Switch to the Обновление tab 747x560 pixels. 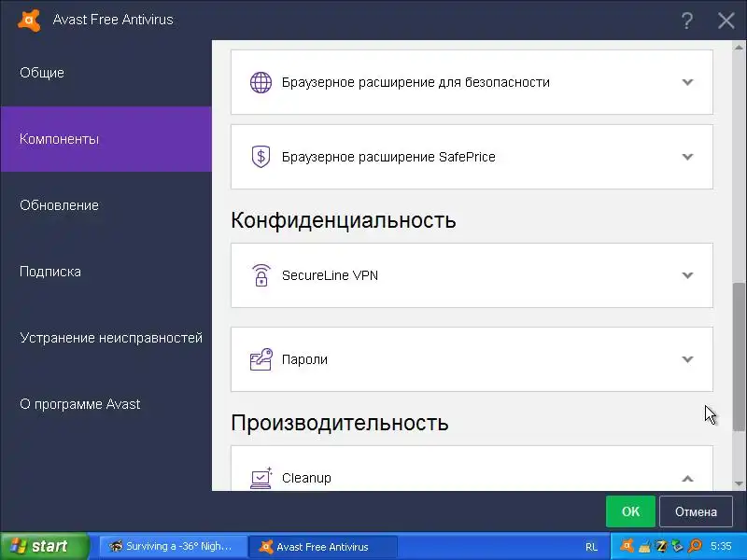(106, 205)
